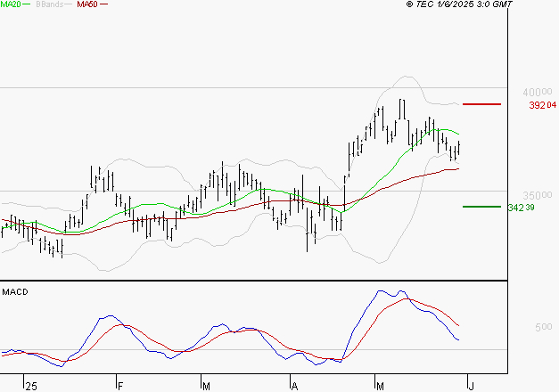Screen dimensions: 559x392
Task: Click the 342.39 support value
Action: 521,208
